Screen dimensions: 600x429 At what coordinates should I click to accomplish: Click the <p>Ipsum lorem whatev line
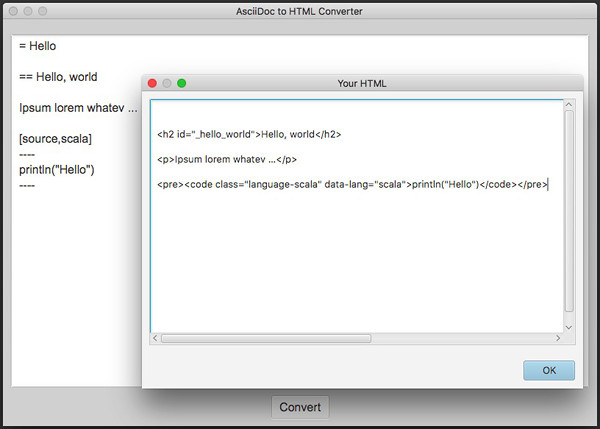[227, 159]
